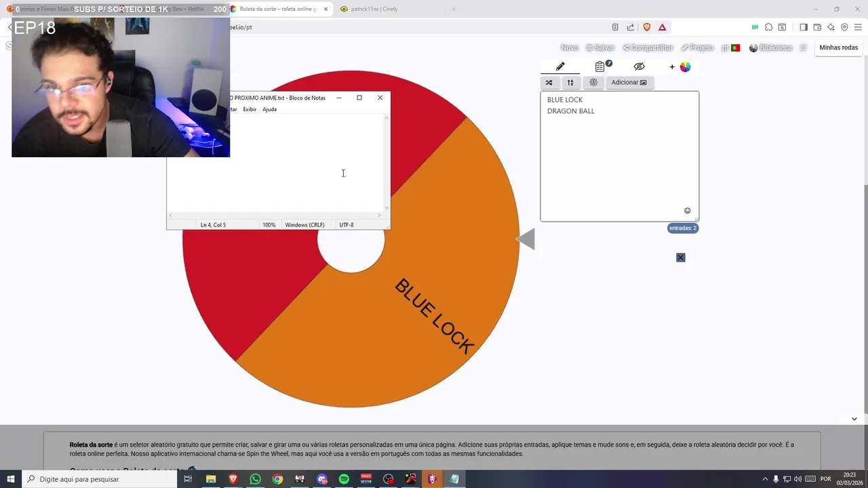Click Windows (CRLF) status in Notepad

304,225
